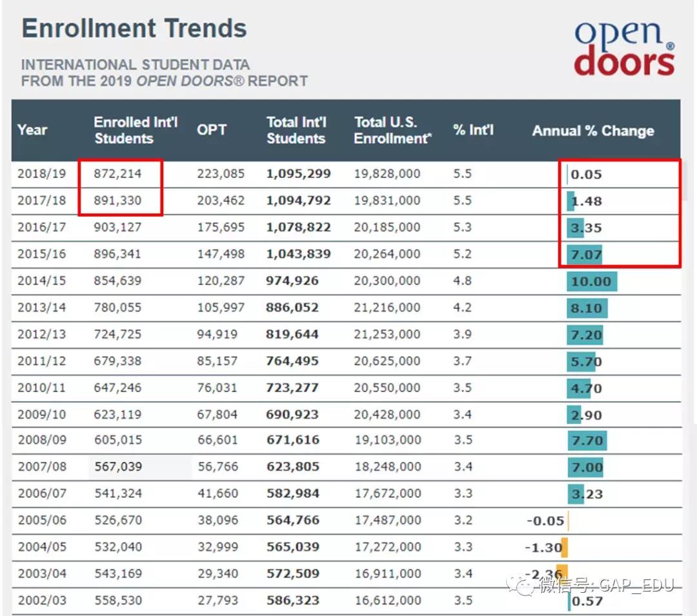Select enrolled value 724,725
This screenshot has width=697, height=616.
click(117, 334)
